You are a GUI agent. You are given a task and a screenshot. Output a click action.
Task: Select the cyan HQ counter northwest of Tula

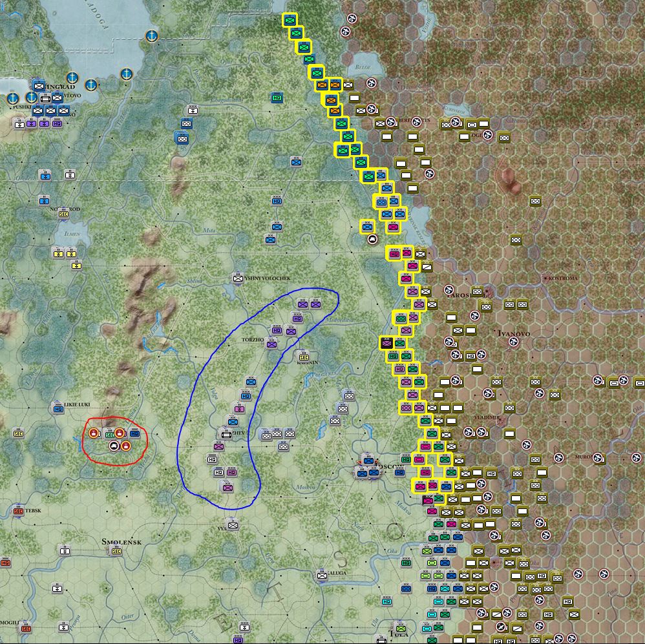click(386, 601)
